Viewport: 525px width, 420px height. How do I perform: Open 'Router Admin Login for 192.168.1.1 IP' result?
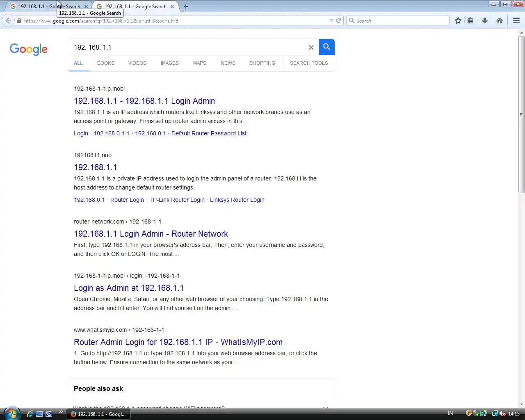(178, 342)
